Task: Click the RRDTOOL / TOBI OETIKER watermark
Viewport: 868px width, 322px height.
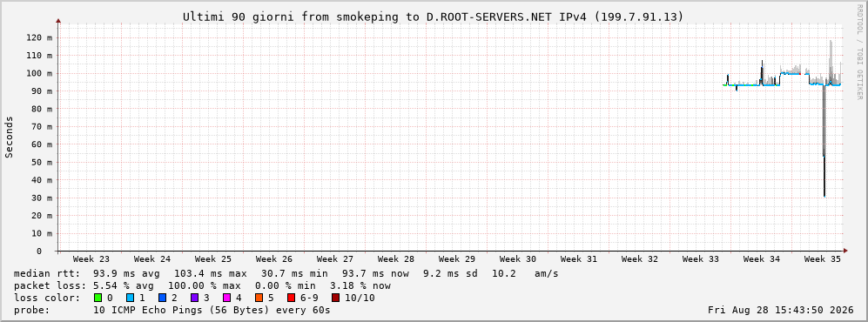Action: (x=859, y=51)
